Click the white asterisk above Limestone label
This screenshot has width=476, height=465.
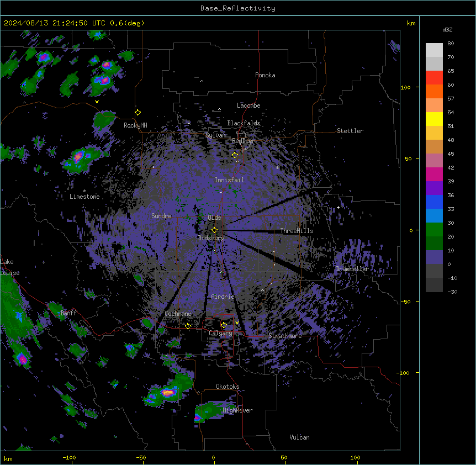(x=84, y=191)
